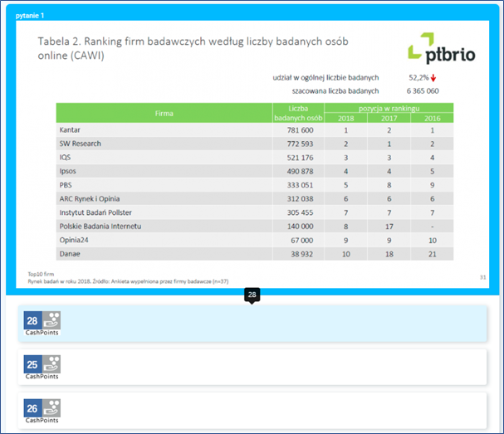Image resolution: width=504 pixels, height=434 pixels.
Task: Click the grey hand-coins icon beside 25
Action: tap(50, 364)
